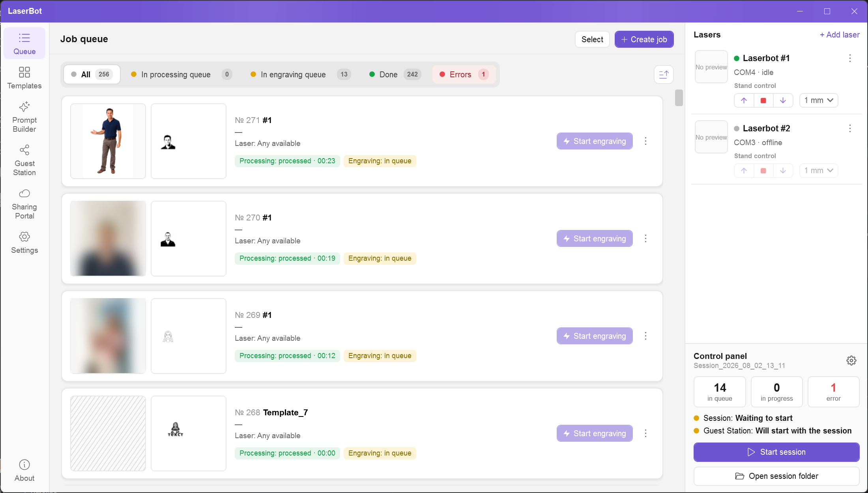Click the Select button

point(592,39)
